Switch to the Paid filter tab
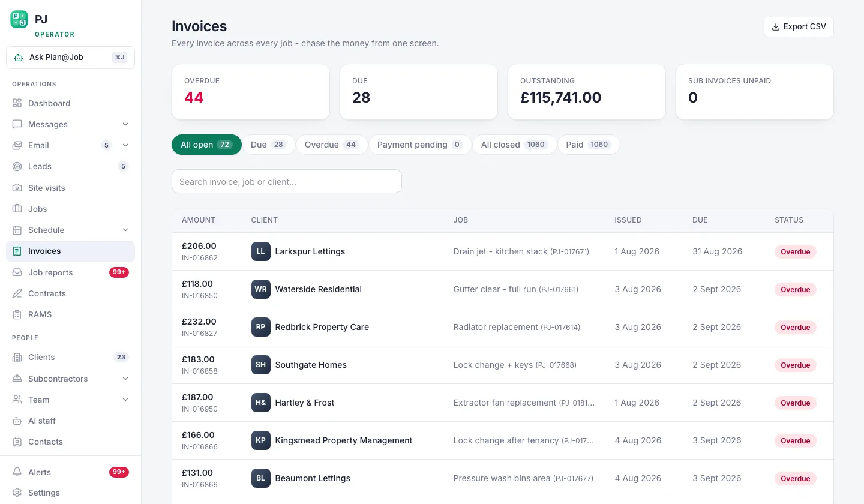The width and height of the screenshot is (864, 504). (588, 145)
